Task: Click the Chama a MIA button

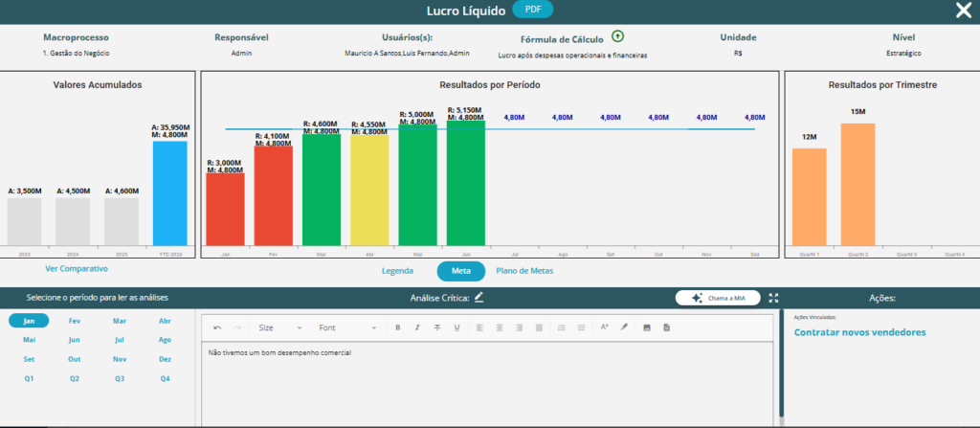Action: (718, 298)
